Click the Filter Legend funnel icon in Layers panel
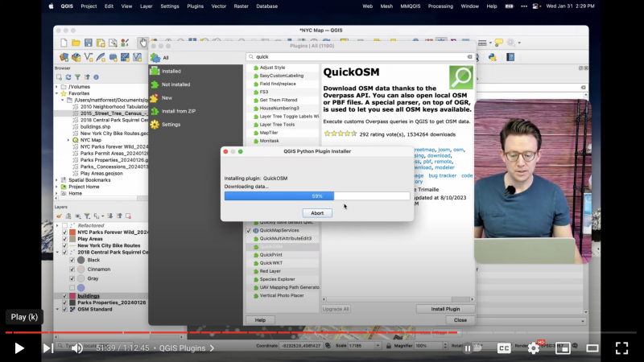644x362 pixels. point(86,216)
